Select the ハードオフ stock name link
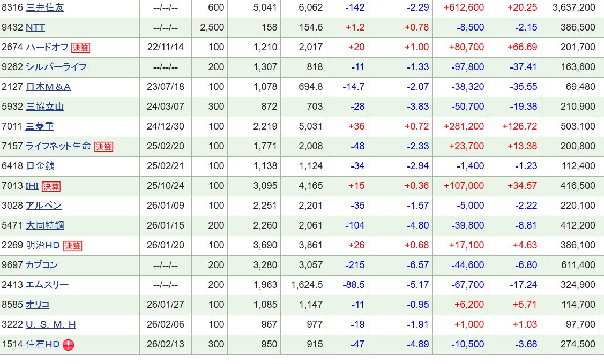This screenshot has height=364, width=604. (x=47, y=47)
